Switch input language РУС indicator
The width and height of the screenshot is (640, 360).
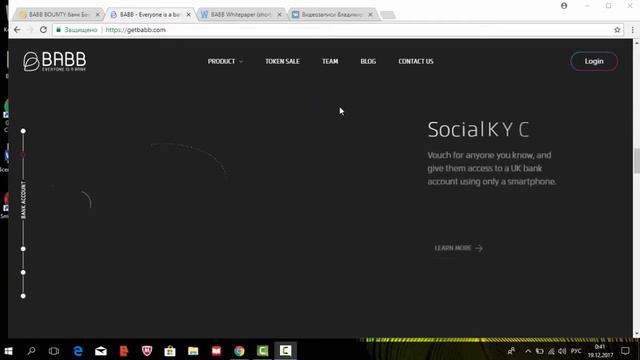pos(576,351)
